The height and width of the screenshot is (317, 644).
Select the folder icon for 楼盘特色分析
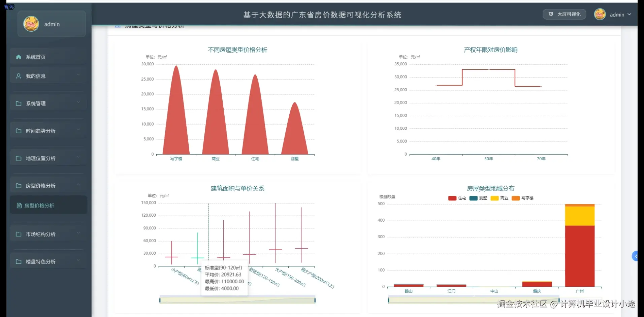[x=19, y=261]
